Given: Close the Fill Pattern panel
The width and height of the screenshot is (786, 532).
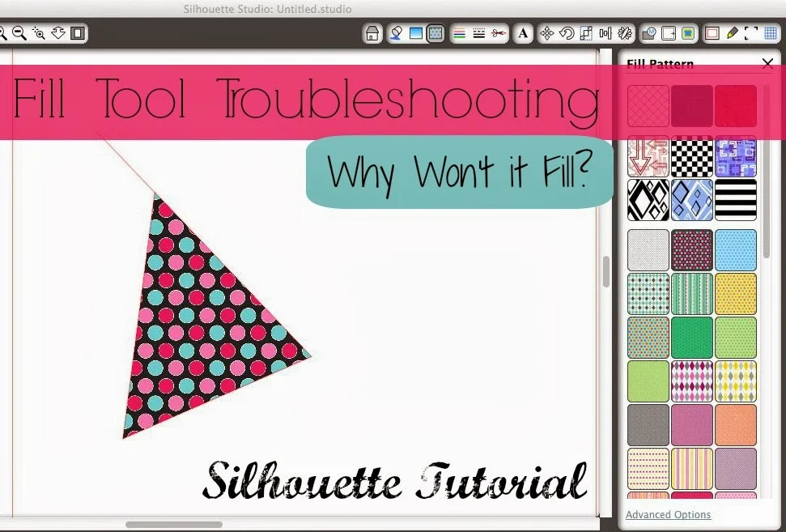Looking at the screenshot, I should pos(767,64).
